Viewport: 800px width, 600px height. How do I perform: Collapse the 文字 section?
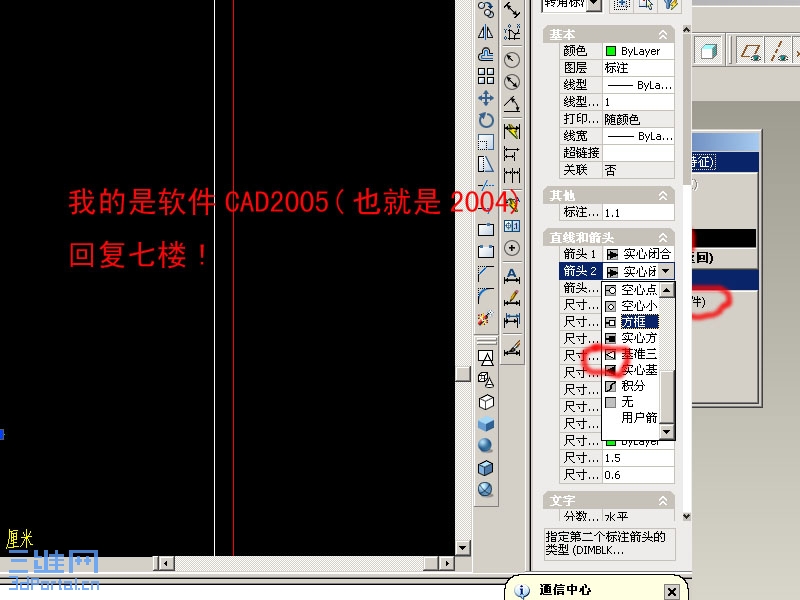(x=663, y=501)
